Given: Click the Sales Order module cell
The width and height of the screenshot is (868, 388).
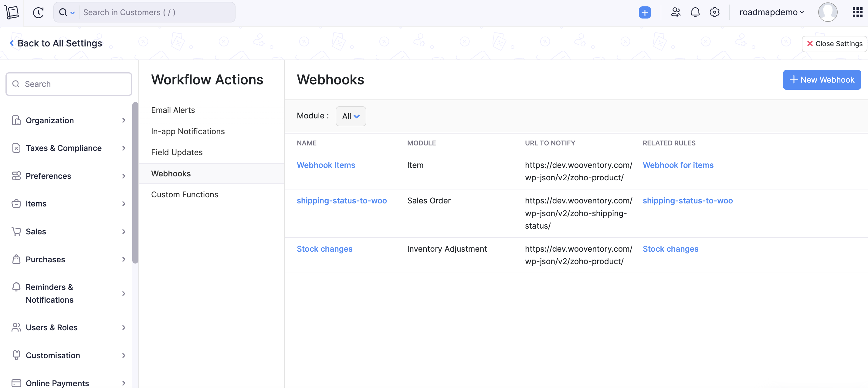Looking at the screenshot, I should click(x=429, y=201).
